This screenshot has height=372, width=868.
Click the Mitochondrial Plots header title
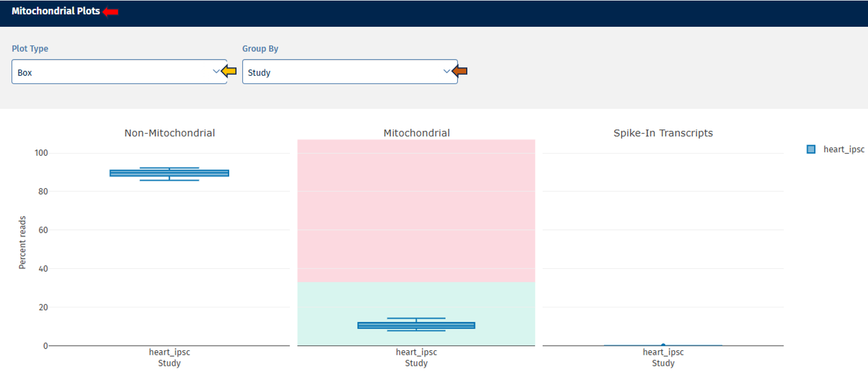coord(55,11)
